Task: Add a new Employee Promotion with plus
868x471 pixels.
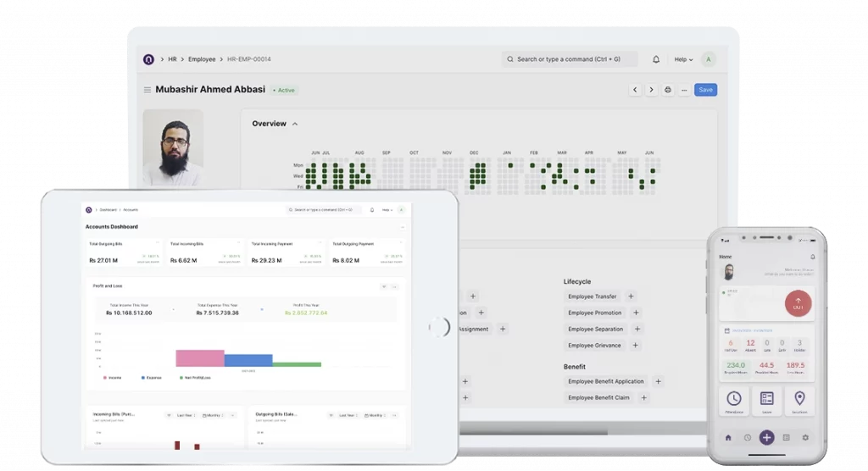Action: 636,313
